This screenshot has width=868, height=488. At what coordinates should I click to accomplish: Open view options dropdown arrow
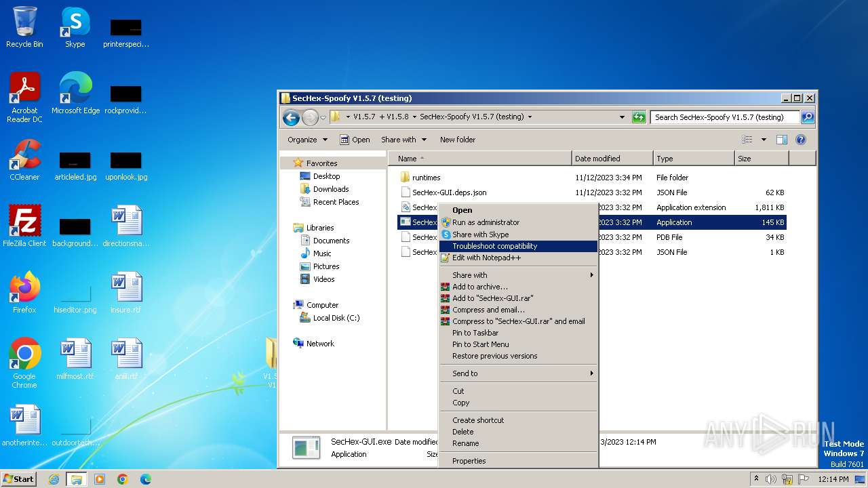tap(764, 140)
